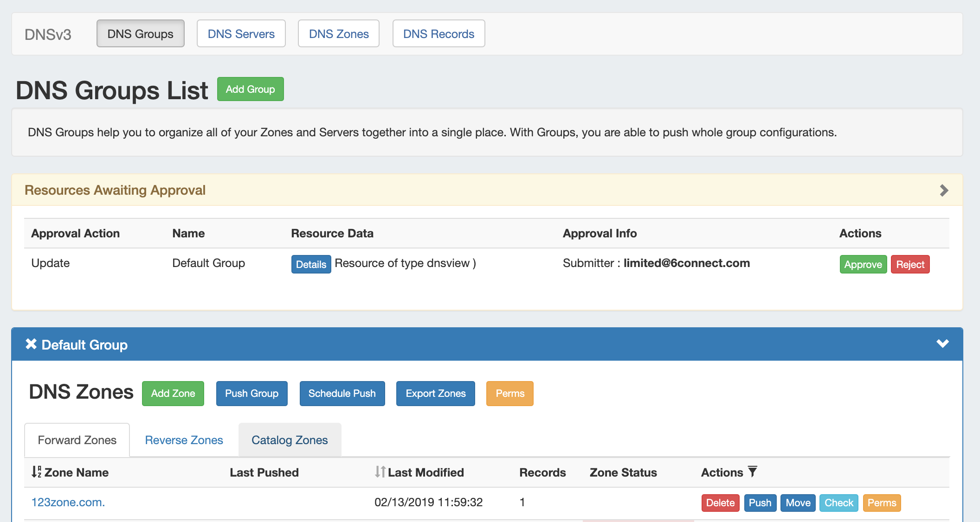Click the X icon beside Default Group
Viewport: 980px width, 522px height.
coord(31,344)
